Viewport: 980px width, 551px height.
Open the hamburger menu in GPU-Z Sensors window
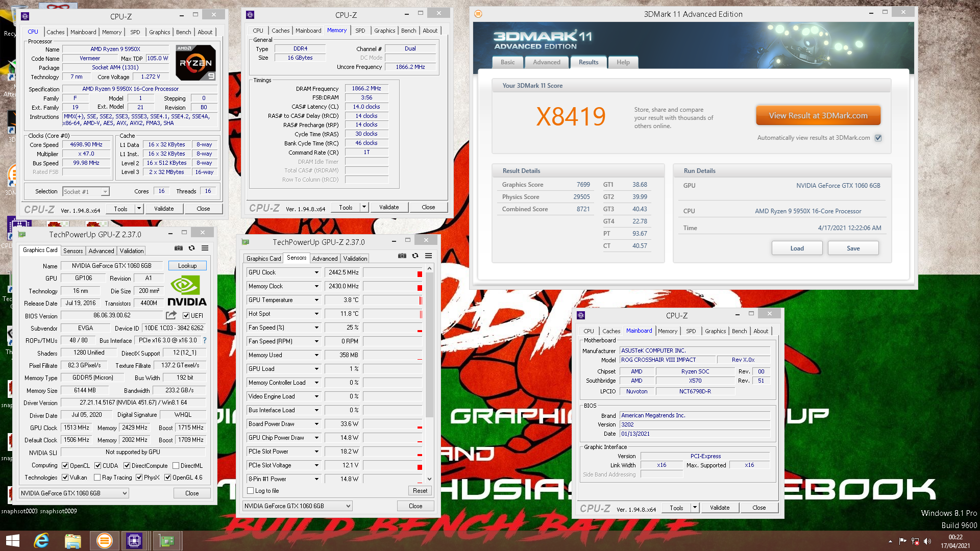(x=428, y=256)
